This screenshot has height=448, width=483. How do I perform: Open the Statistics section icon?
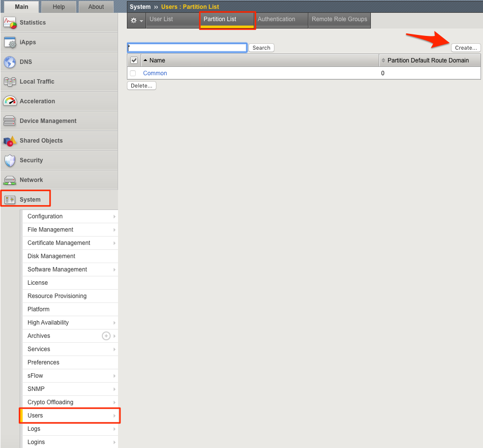point(9,23)
